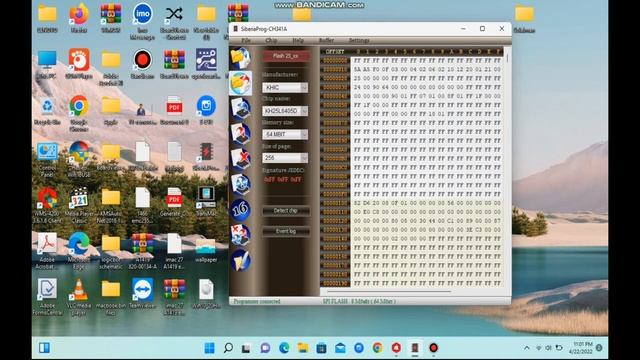Screen dimensions: 640x360
Task: Open the Chip menu
Action: click(x=271, y=40)
